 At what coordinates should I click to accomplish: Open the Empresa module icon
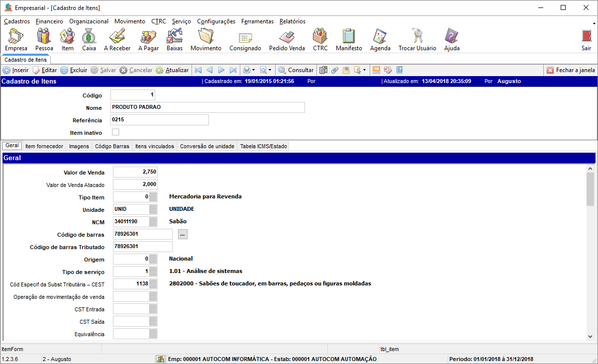16,39
